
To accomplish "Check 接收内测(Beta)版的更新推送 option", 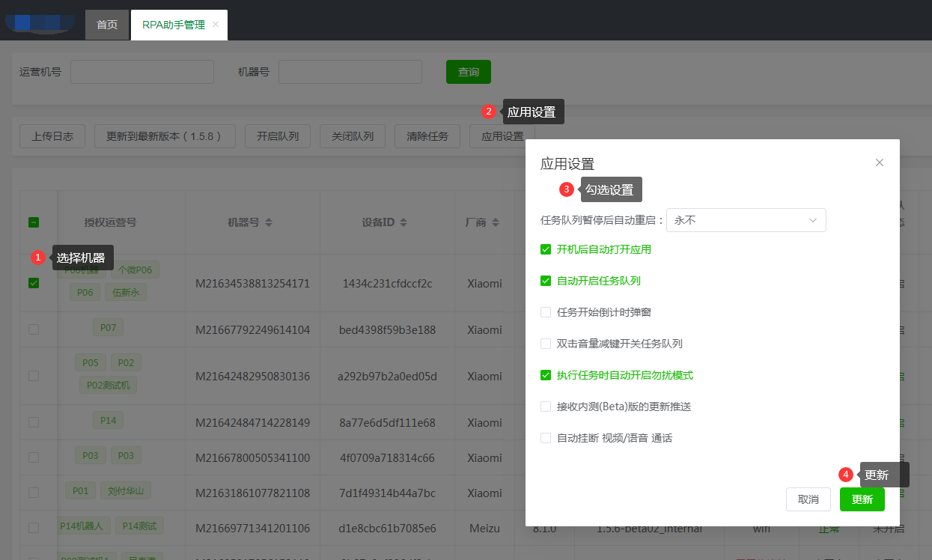I will [x=546, y=407].
